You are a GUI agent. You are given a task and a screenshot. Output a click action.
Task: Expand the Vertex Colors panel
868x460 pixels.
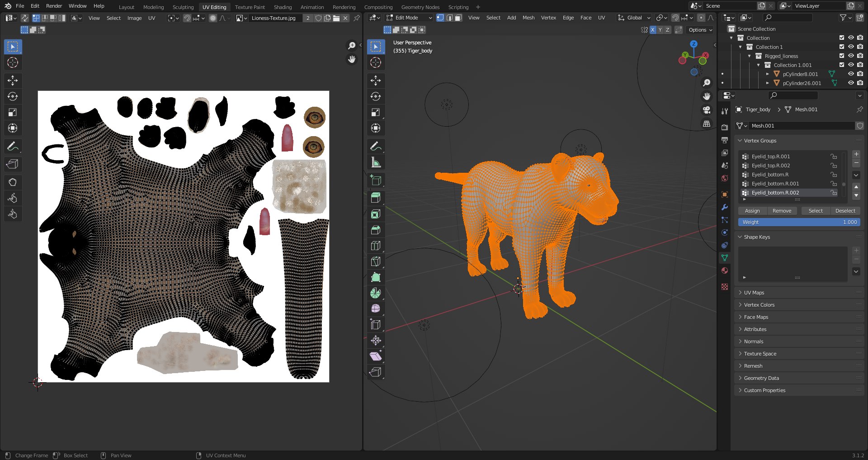[x=759, y=305]
